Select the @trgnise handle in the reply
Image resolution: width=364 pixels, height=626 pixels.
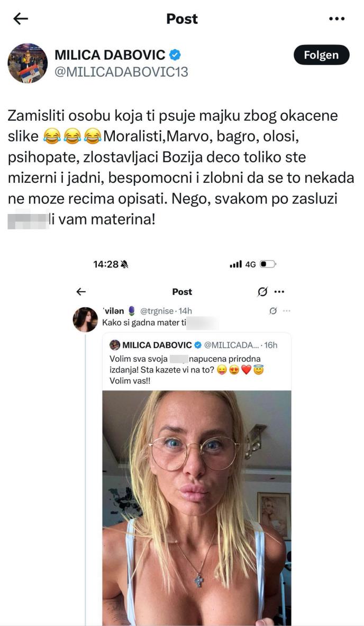point(158,311)
